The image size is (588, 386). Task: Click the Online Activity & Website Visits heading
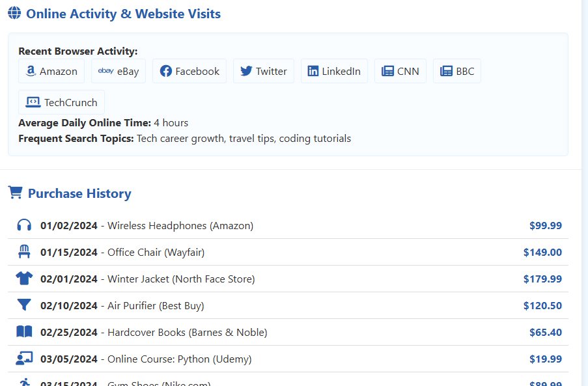point(123,14)
